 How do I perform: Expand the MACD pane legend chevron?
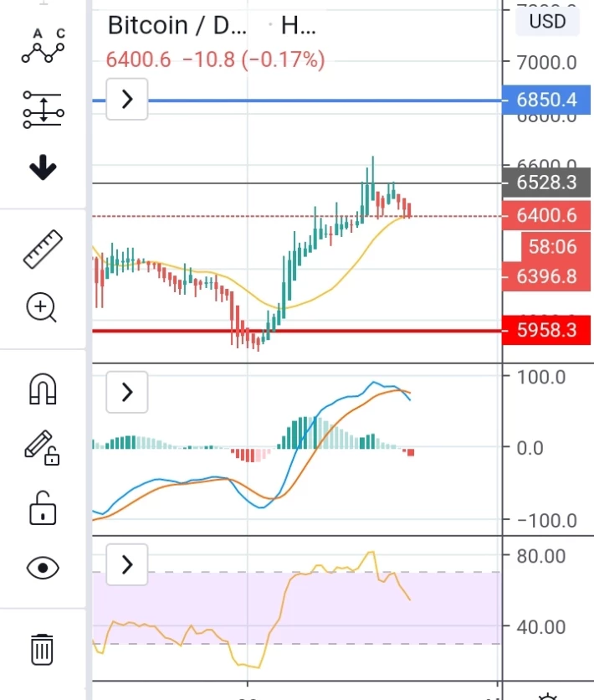point(127,392)
